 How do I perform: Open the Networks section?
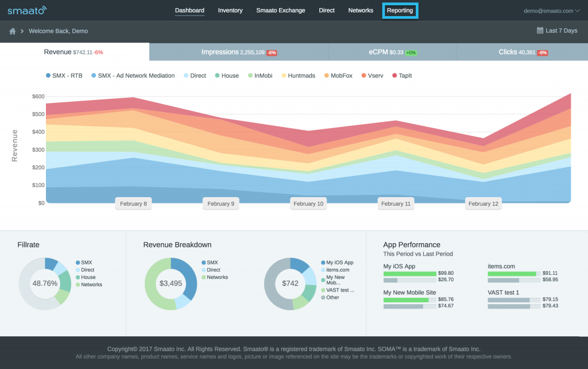[x=361, y=10]
